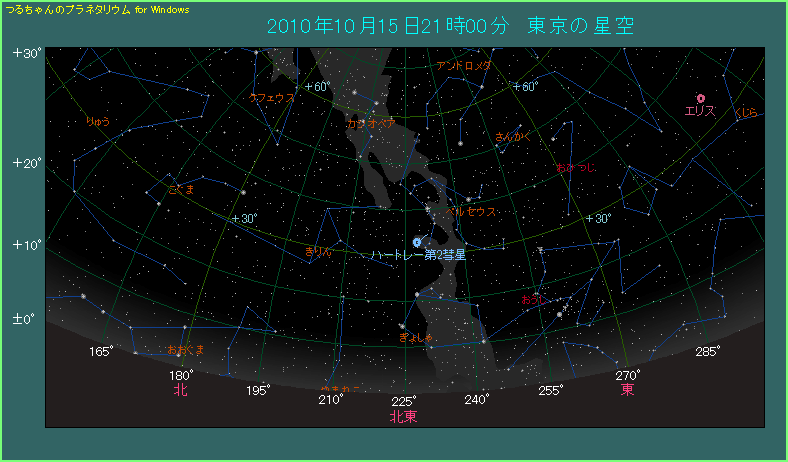Click the 225° azimuth label
Image resolution: width=788 pixels, height=462 pixels.
(x=404, y=401)
